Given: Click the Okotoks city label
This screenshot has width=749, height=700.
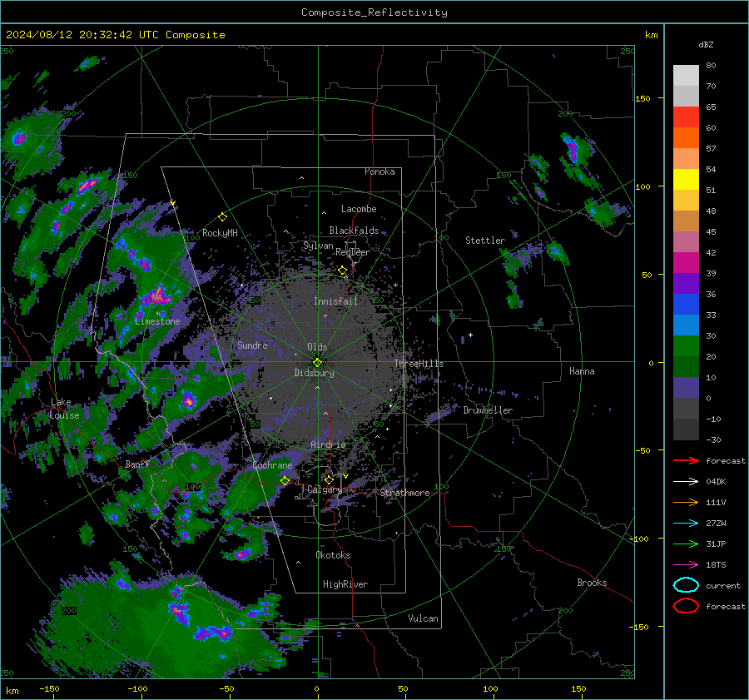Looking at the screenshot, I should pyautogui.click(x=333, y=555).
